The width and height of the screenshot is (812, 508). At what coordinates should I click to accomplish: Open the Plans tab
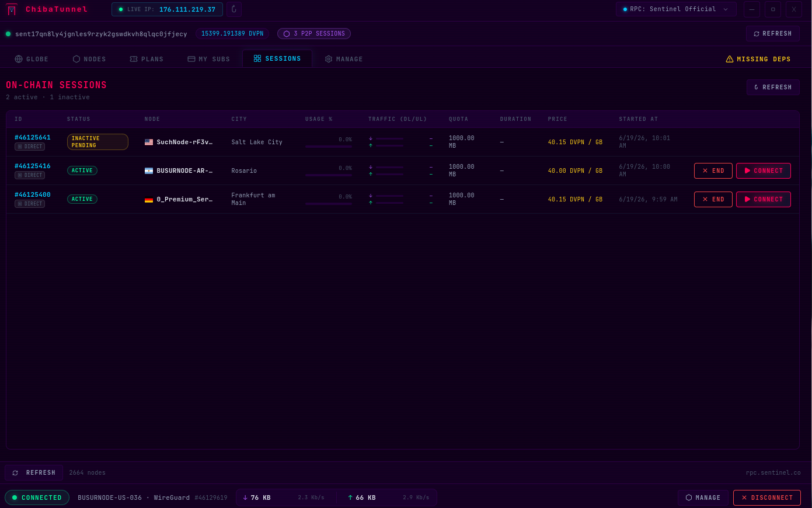point(147,59)
